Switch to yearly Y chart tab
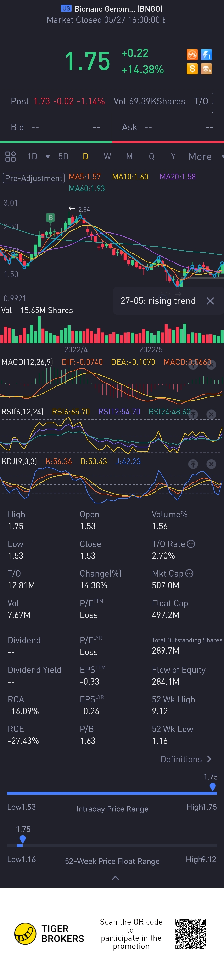This screenshot has width=224, height=980. [173, 156]
